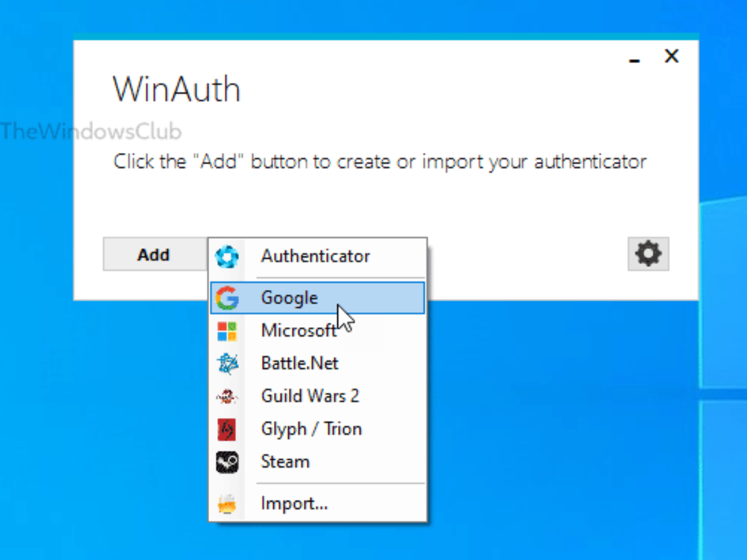
Task: Click the Authenticator shutter icon
Action: coord(227,256)
